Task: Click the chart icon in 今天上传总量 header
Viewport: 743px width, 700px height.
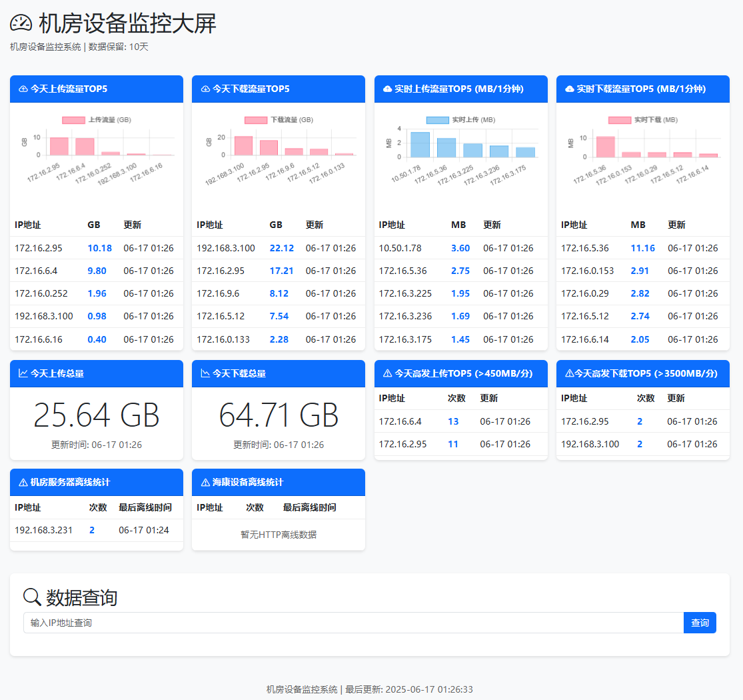Action: point(23,373)
